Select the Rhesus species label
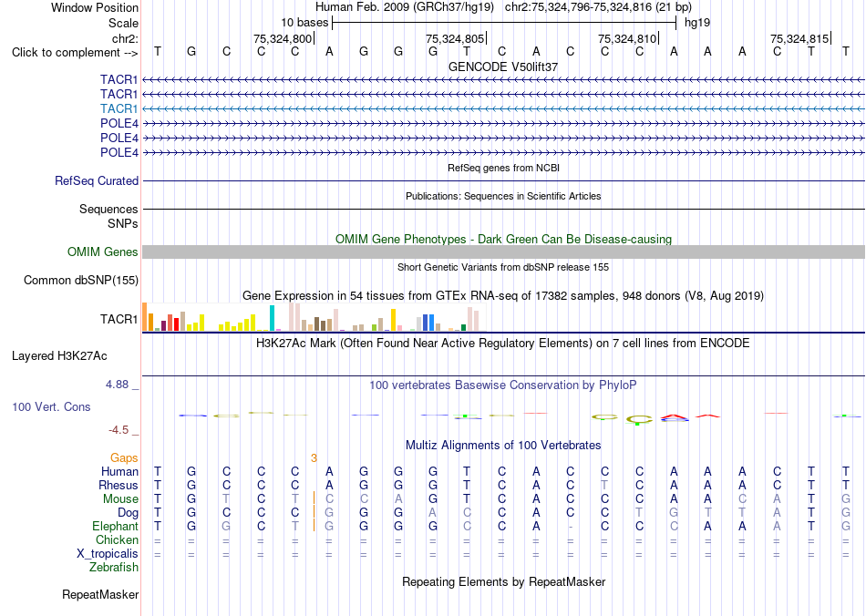 pos(119,486)
